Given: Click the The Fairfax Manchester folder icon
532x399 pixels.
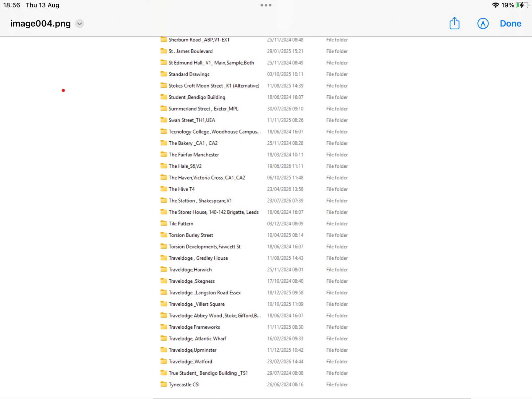Looking at the screenshot, I should click(164, 154).
